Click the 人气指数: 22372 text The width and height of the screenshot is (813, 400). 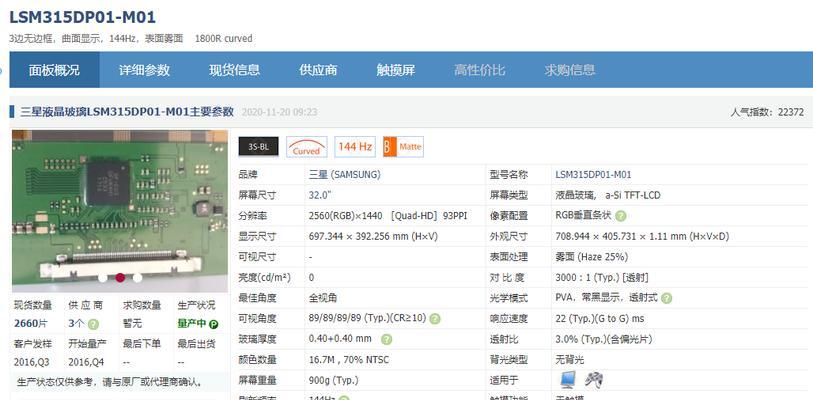click(x=767, y=112)
